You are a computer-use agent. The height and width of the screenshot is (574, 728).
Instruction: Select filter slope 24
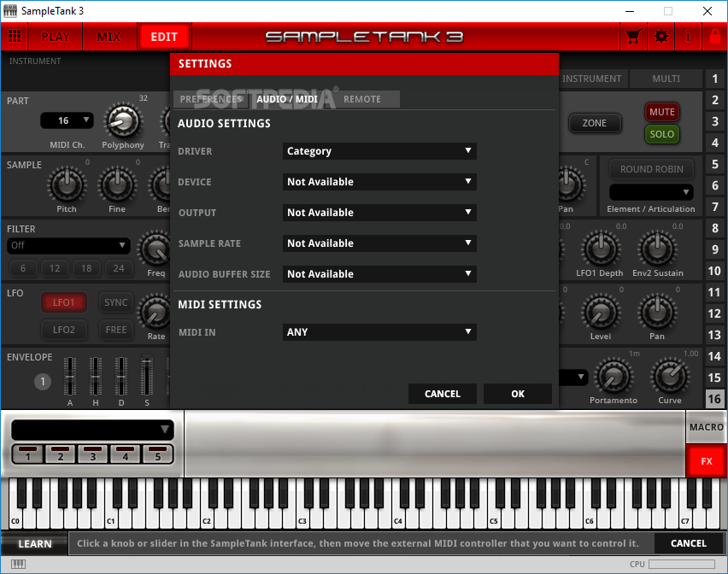point(119,268)
